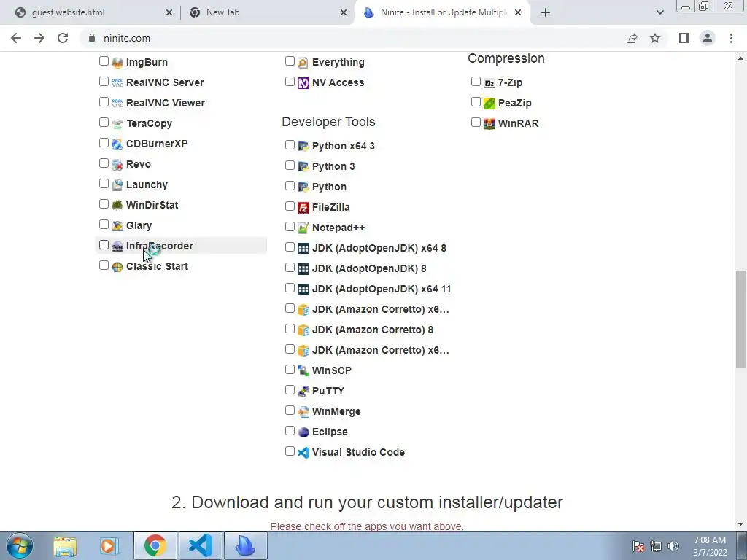Check the WinRAR checkbox
The image size is (747, 560).
(x=476, y=122)
